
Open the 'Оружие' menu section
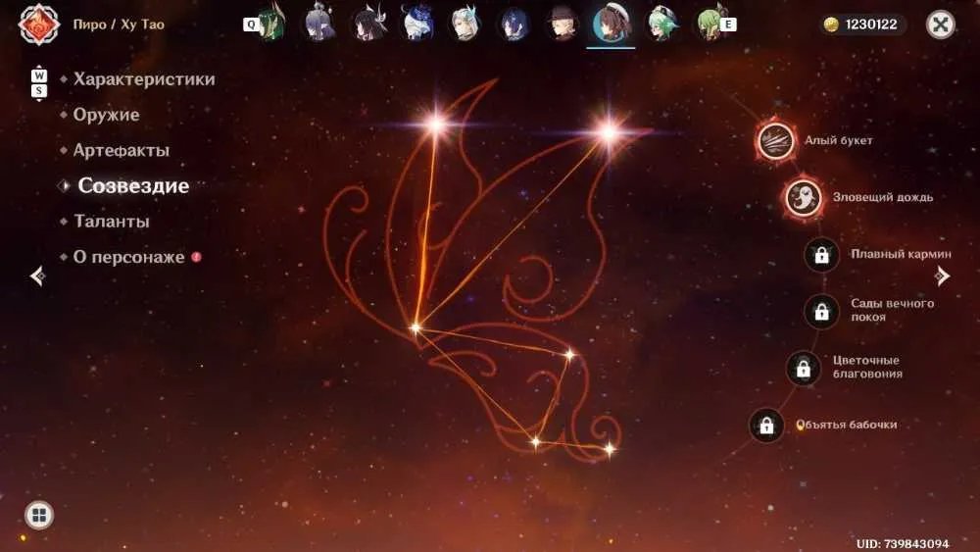pos(106,115)
